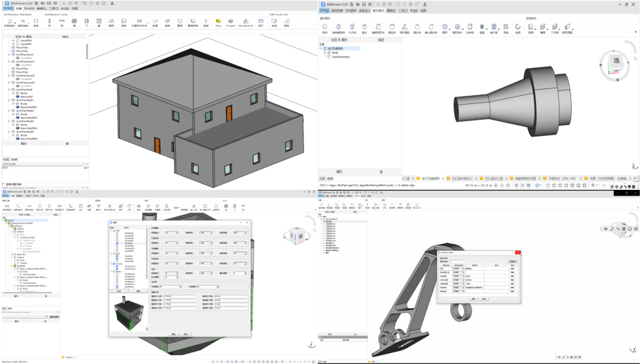This screenshot has height=364, width=644.
Task: Select the roof (屋顶) tool icon
Action: coord(111,22)
